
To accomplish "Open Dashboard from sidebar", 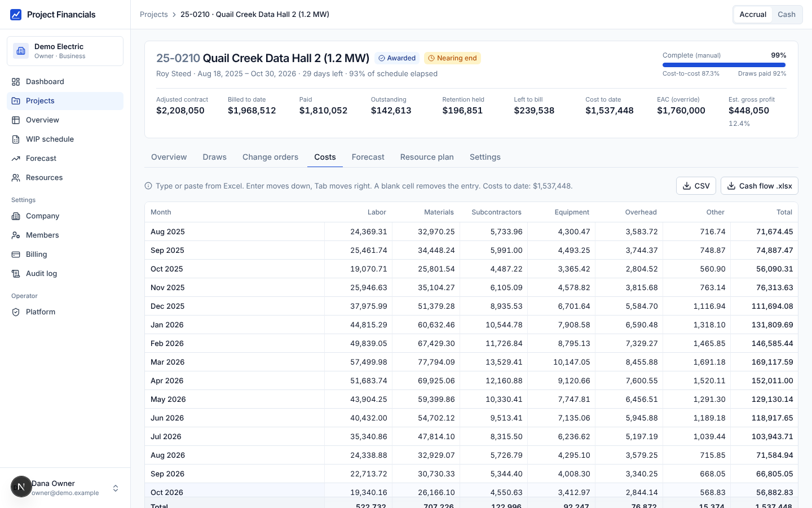I will point(65,82).
